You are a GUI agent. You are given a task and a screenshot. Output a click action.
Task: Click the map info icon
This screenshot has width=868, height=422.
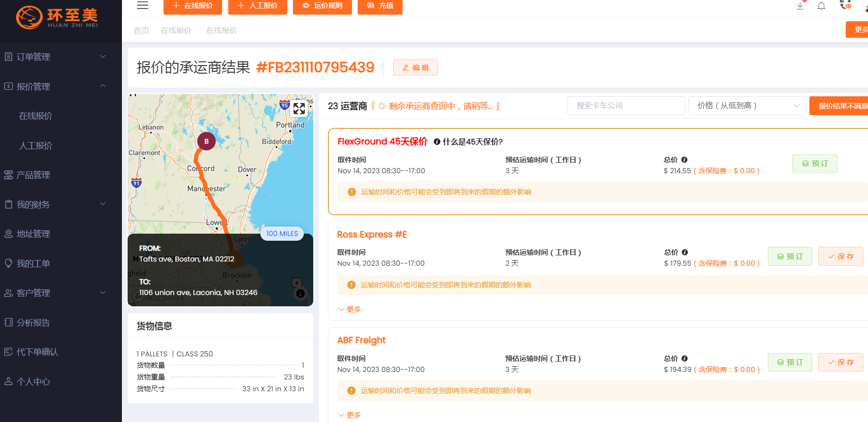pyautogui.click(x=300, y=294)
